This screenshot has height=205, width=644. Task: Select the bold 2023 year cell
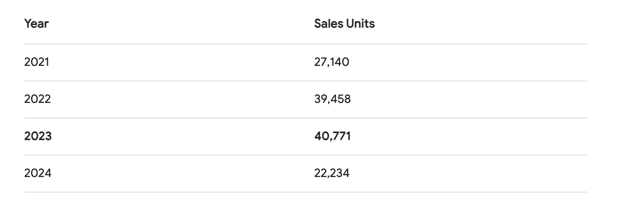pyautogui.click(x=38, y=137)
